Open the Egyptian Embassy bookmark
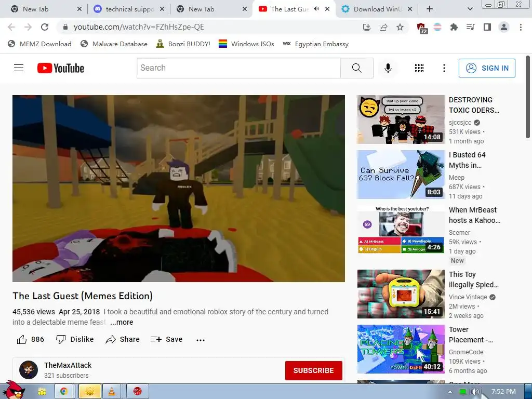 coord(315,44)
